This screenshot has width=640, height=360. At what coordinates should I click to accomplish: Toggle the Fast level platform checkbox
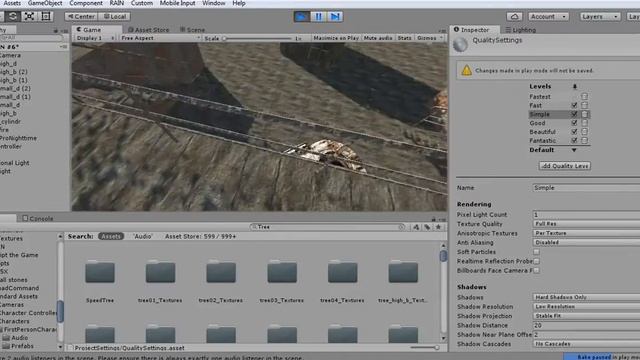pyautogui.click(x=574, y=105)
